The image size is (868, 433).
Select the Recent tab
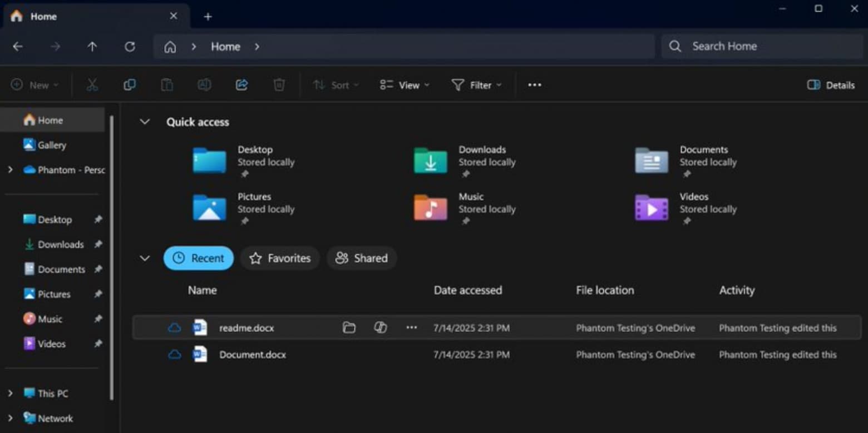(x=199, y=258)
